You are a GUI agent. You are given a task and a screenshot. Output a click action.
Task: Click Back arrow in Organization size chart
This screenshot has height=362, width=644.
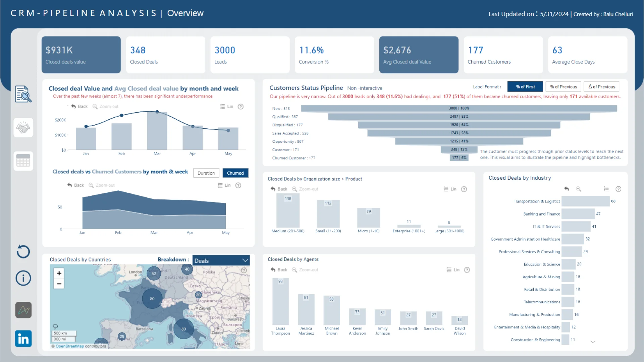pyautogui.click(x=279, y=189)
